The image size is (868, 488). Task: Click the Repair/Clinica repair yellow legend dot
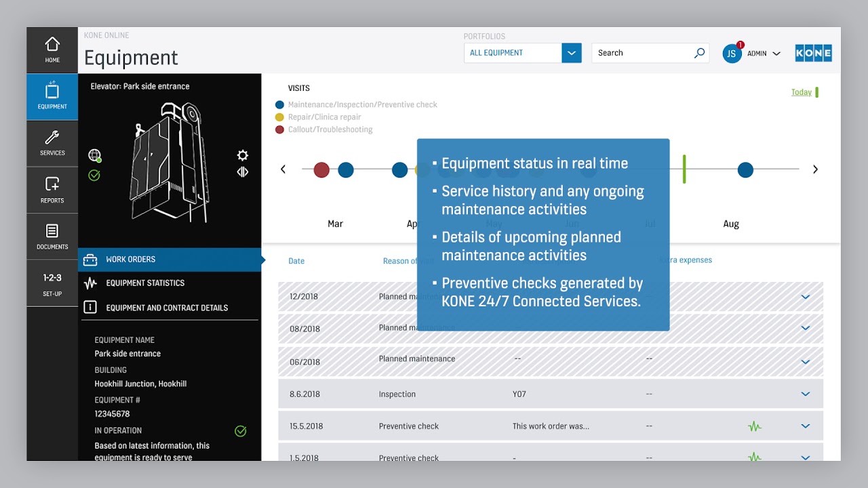(x=279, y=117)
